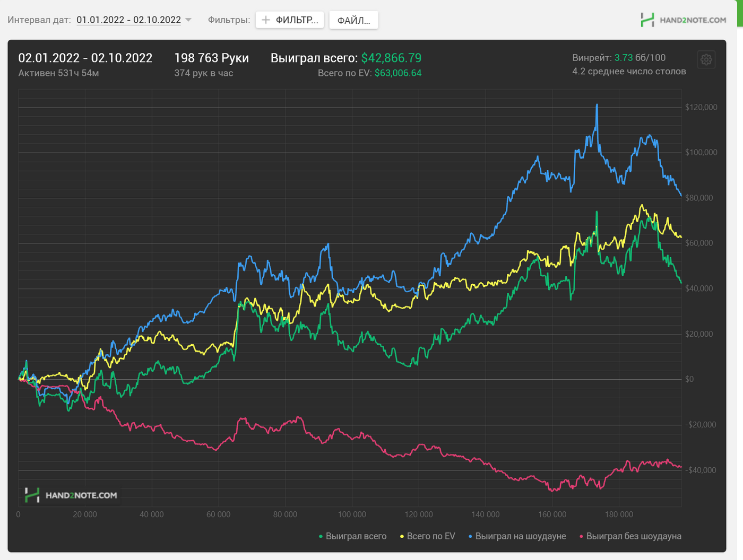Click the ФАЙЛ... button
Screen dimensions: 743x560
click(x=353, y=20)
